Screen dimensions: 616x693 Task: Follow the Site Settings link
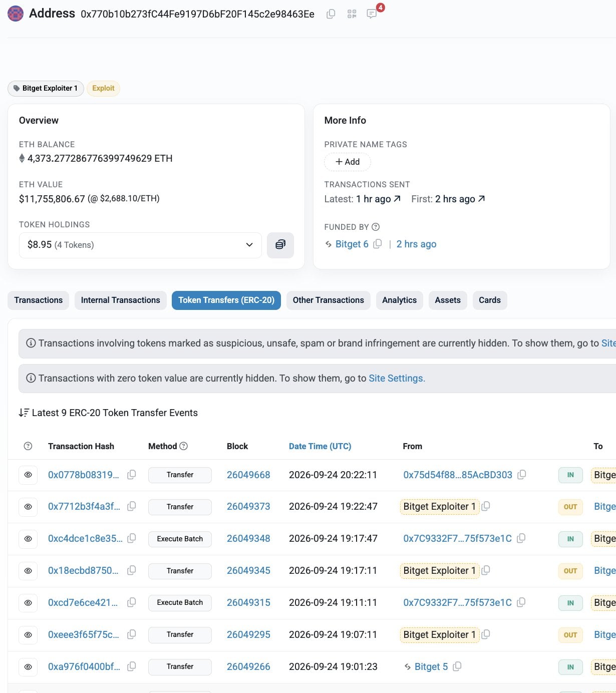click(x=397, y=378)
